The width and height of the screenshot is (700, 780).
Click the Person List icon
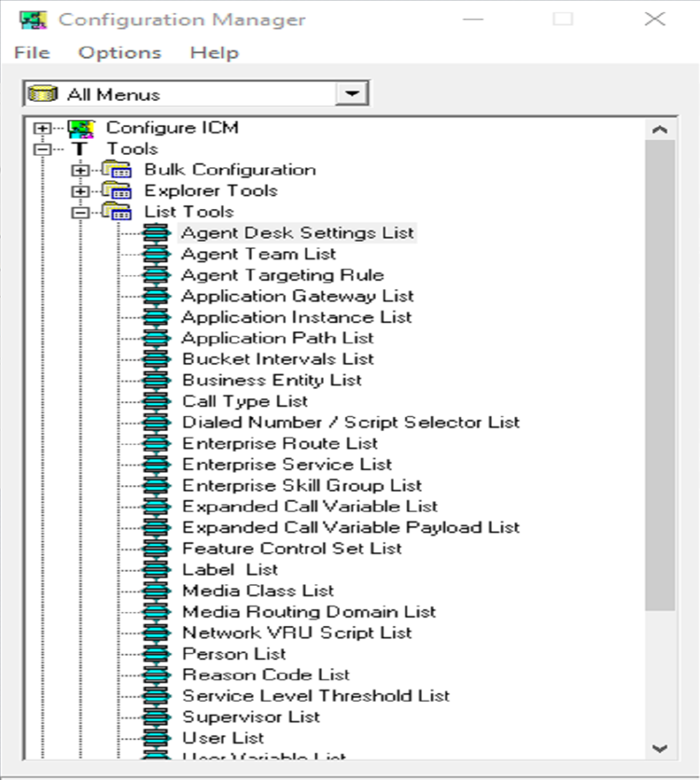156,654
